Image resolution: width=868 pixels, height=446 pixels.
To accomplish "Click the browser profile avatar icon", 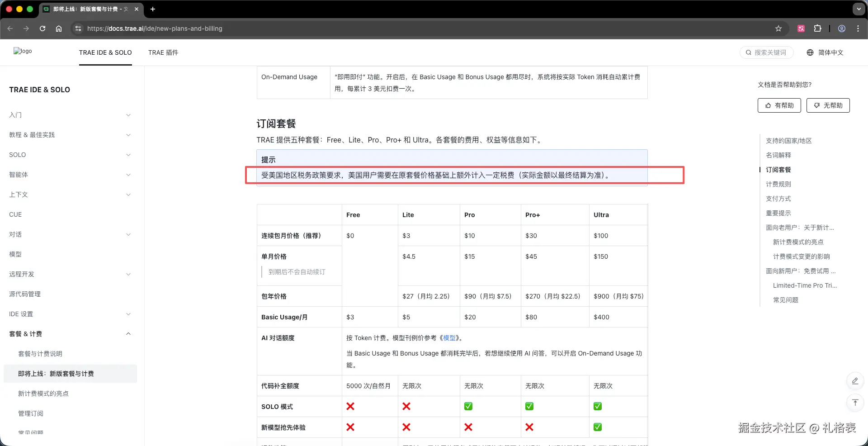I will pos(841,28).
